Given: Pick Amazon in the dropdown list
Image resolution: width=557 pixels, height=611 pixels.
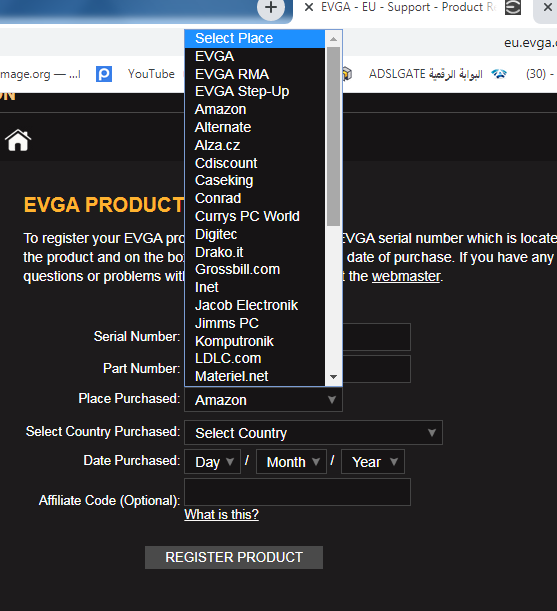Looking at the screenshot, I should click(x=255, y=109).
